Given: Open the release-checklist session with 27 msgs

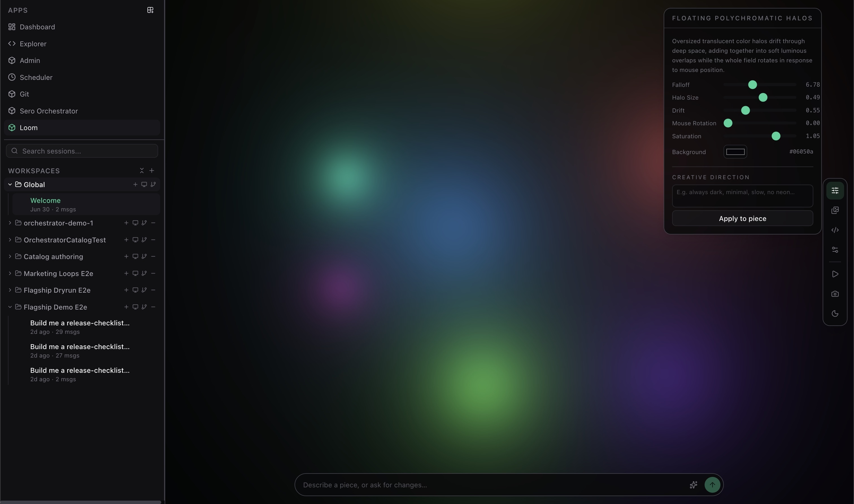Looking at the screenshot, I should coord(86,351).
